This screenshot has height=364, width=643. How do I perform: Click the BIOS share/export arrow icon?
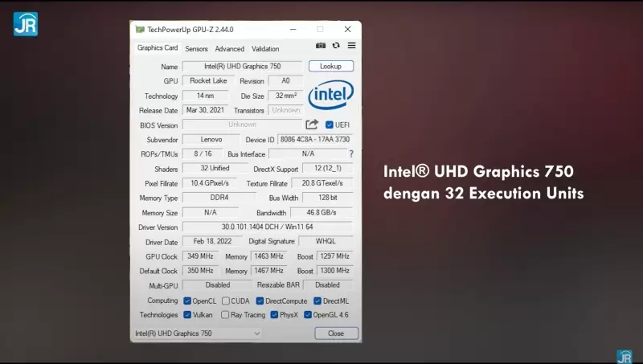click(x=312, y=125)
